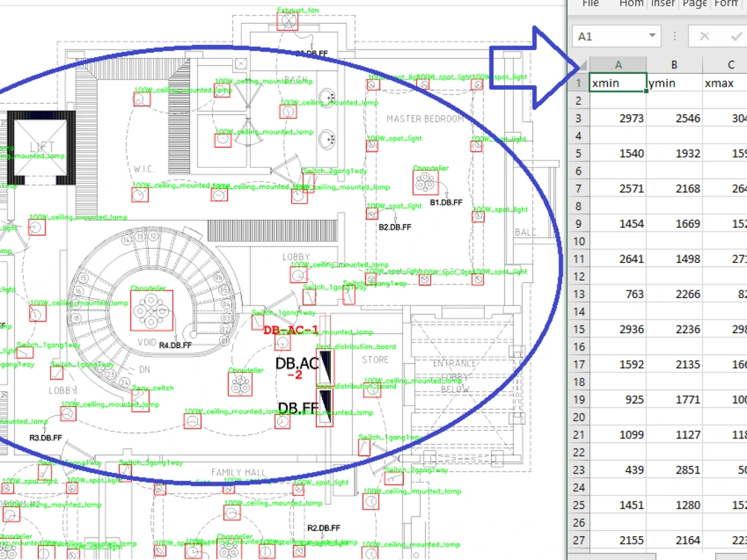Viewport: 747px width, 560px height.
Task: Click the red DB-AC-1 label
Action: click(291, 330)
